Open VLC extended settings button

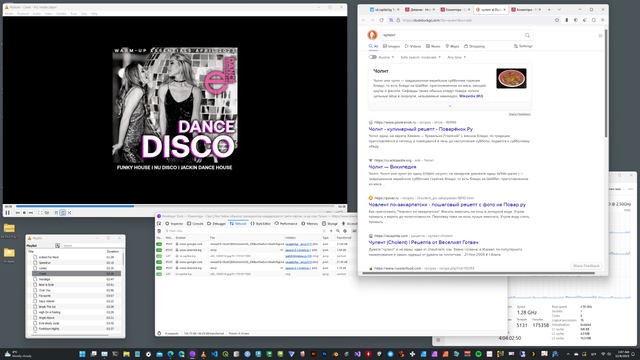coord(47,213)
